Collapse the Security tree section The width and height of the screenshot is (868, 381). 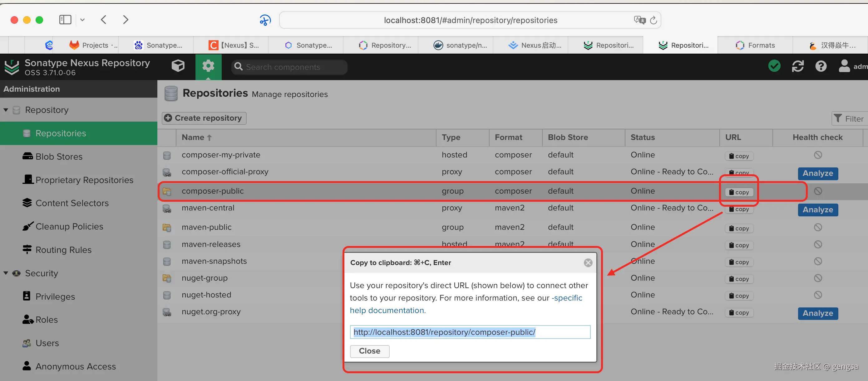point(6,273)
